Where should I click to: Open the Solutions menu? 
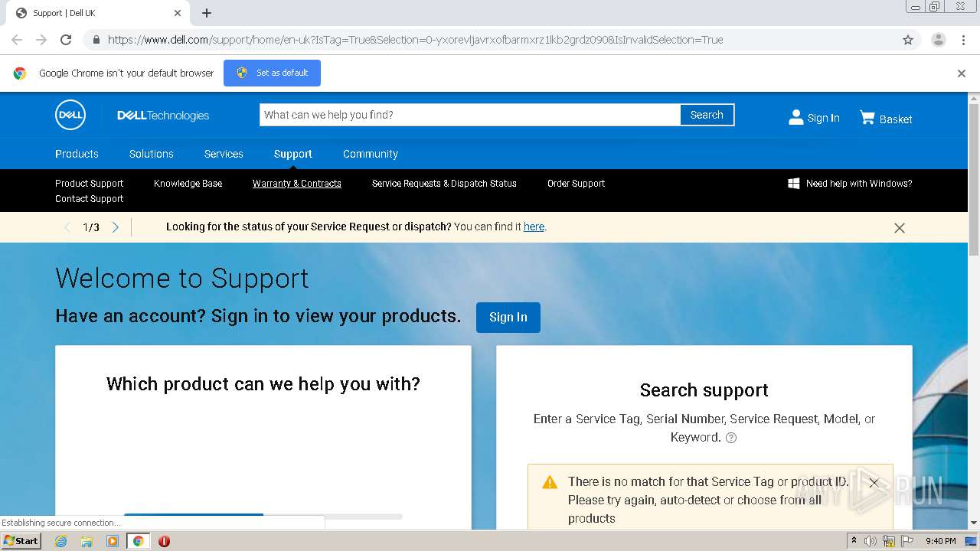click(x=152, y=154)
